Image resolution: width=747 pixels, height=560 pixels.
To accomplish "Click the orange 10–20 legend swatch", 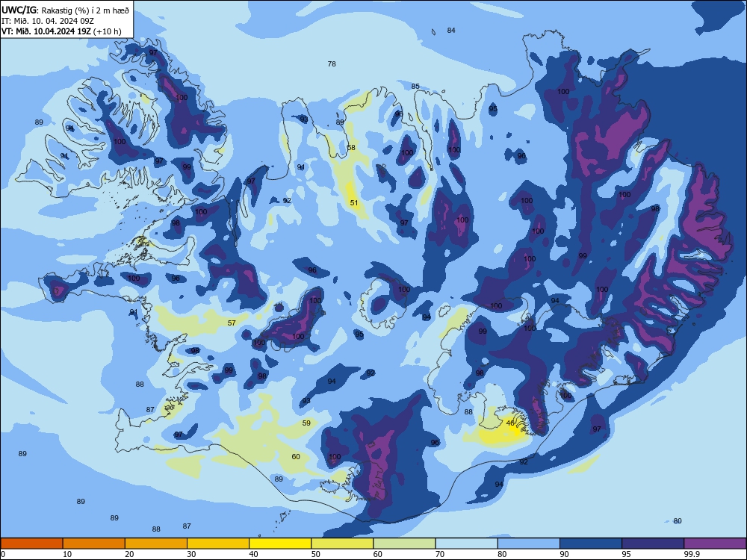I will (x=94, y=544).
